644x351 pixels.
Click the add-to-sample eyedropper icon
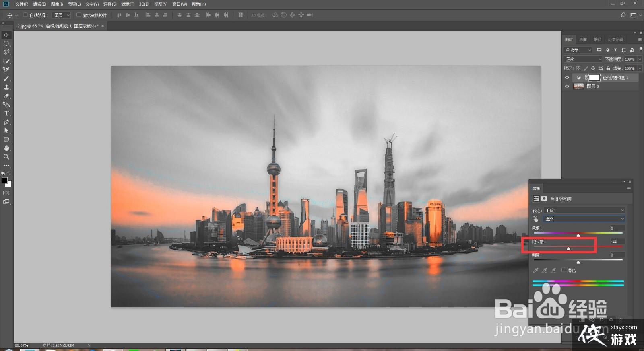coord(545,270)
